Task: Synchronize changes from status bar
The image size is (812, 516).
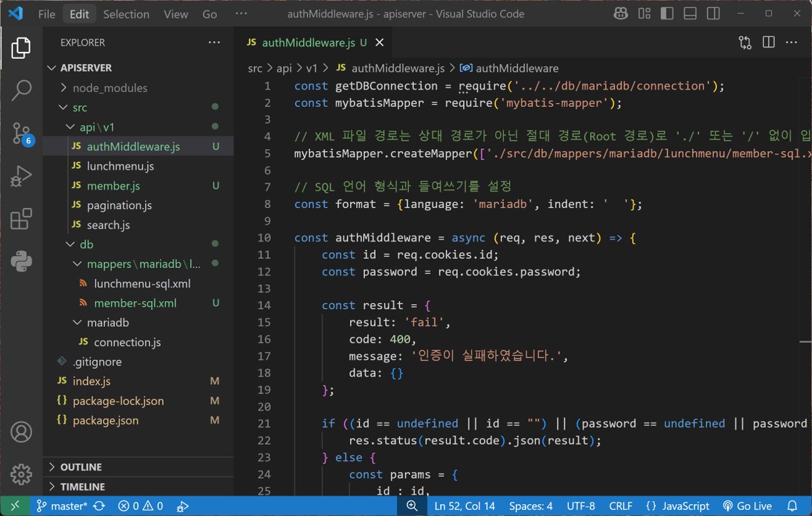Action: 99,506
